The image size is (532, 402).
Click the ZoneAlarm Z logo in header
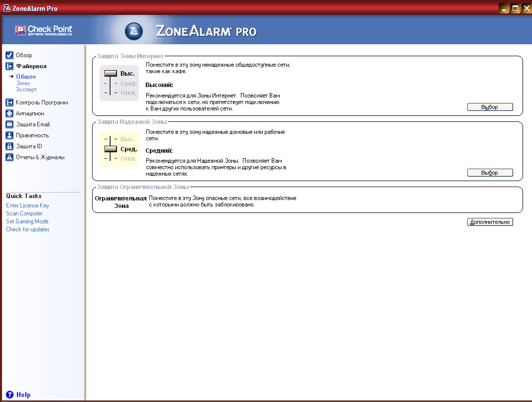pos(133,31)
